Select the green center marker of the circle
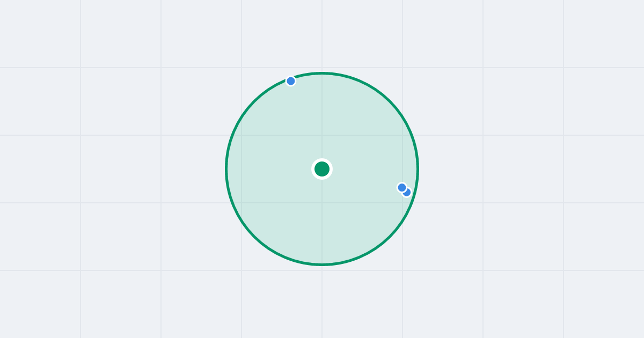644x338 pixels. (x=322, y=169)
